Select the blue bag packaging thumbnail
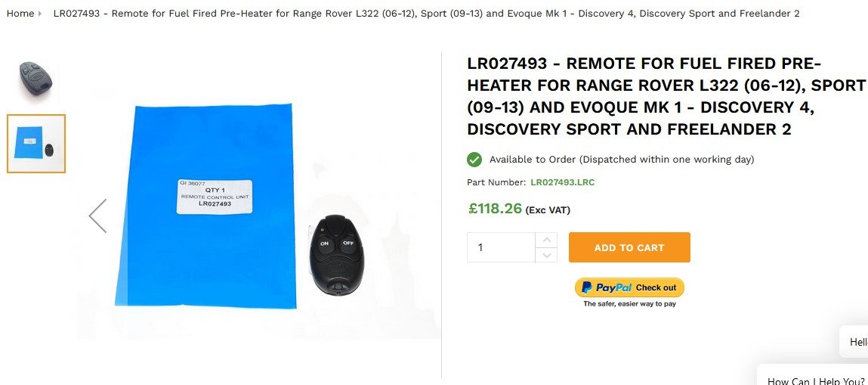 coord(36,144)
